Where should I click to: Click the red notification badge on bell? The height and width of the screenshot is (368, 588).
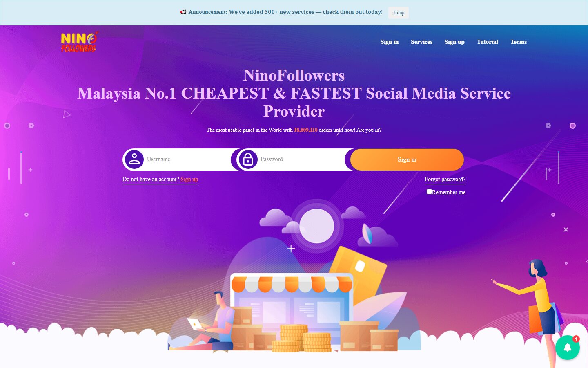click(x=576, y=339)
